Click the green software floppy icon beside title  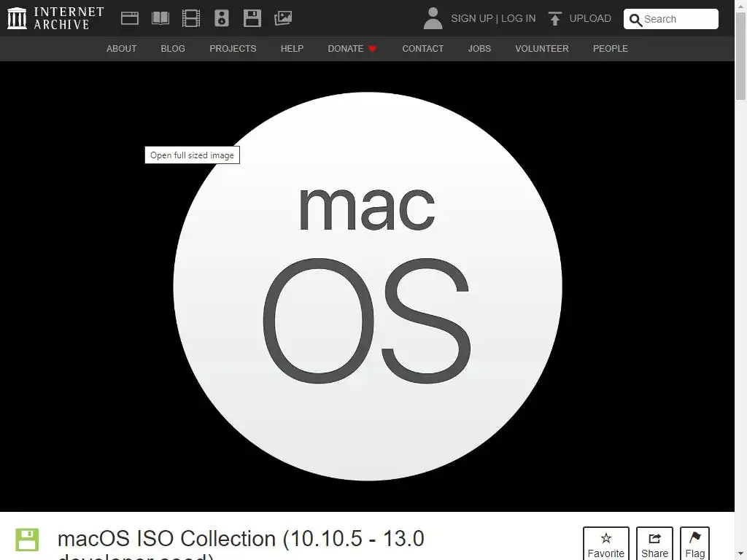[27, 540]
